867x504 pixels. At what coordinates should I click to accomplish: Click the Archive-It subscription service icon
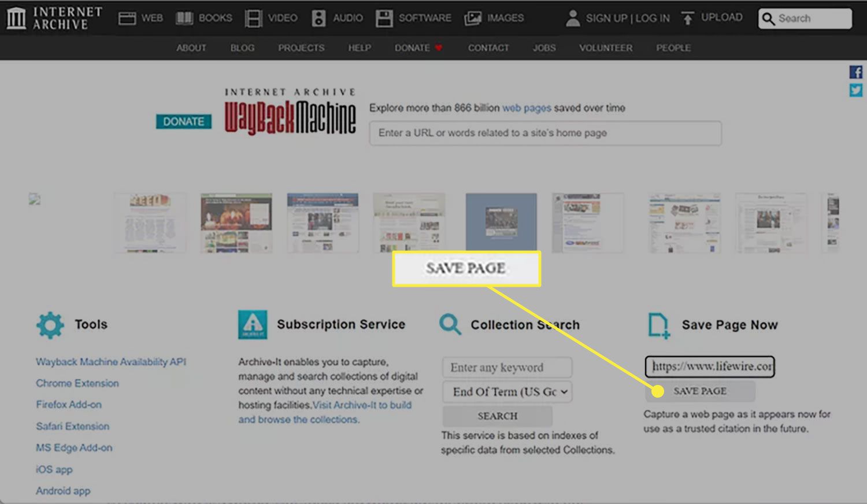point(253,324)
